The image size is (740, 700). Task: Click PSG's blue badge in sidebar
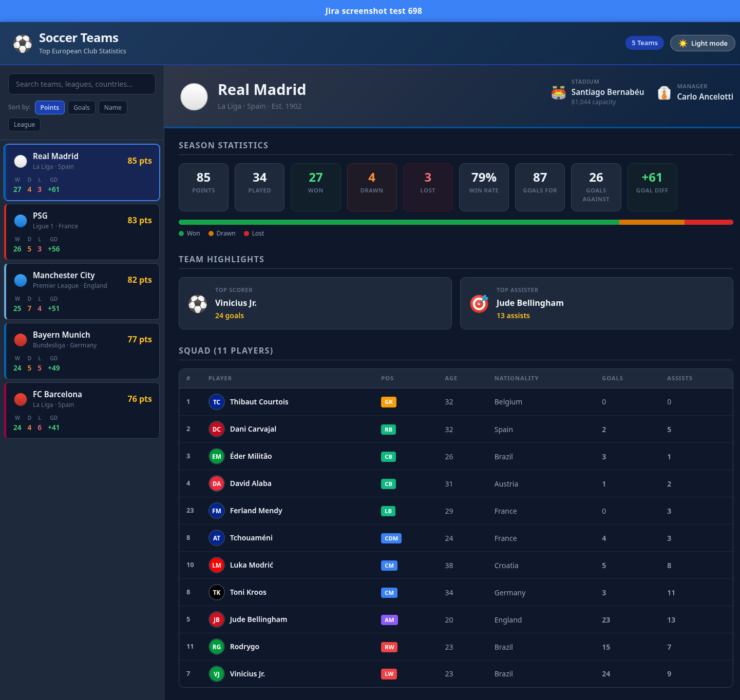pyautogui.click(x=21, y=221)
